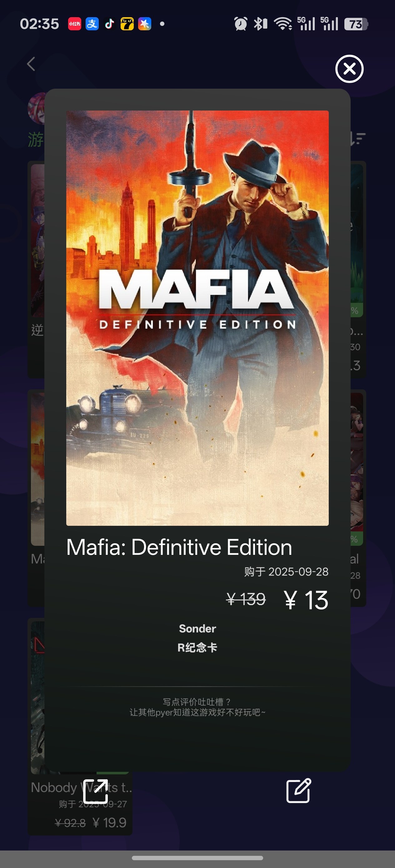Tap the Xiaohongshu notification icon
Image resolution: width=395 pixels, height=868 pixels.
[74, 24]
